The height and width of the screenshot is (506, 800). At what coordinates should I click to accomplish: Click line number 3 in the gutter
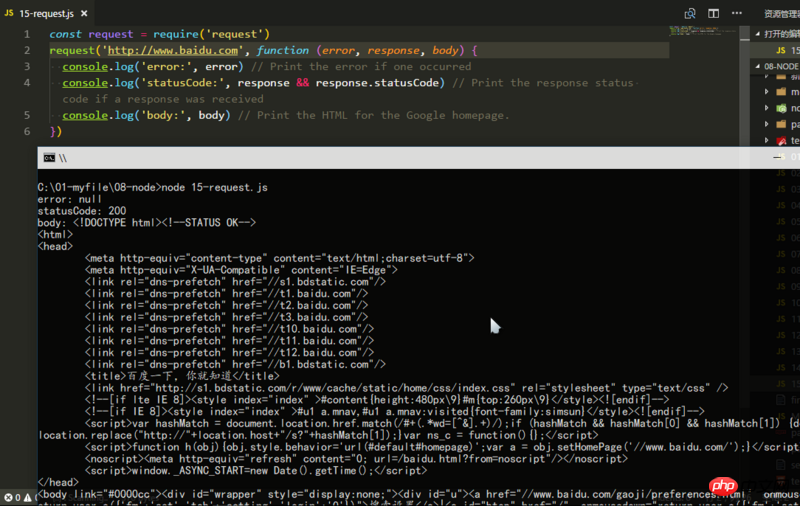27,67
